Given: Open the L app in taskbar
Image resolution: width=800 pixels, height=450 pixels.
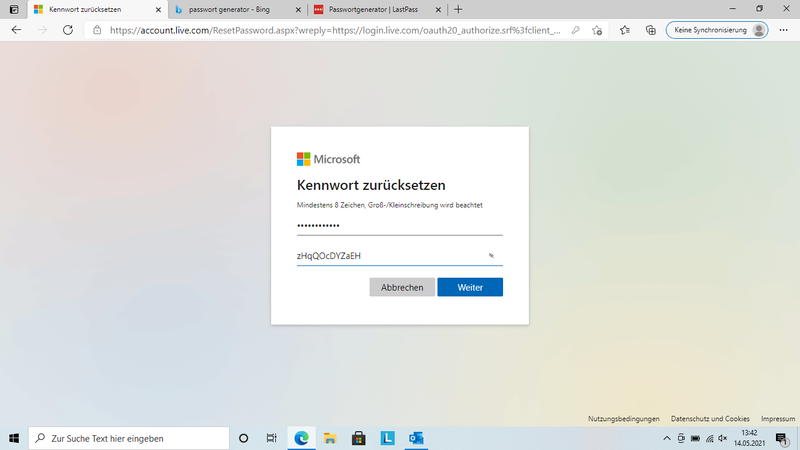Looking at the screenshot, I should [388, 438].
